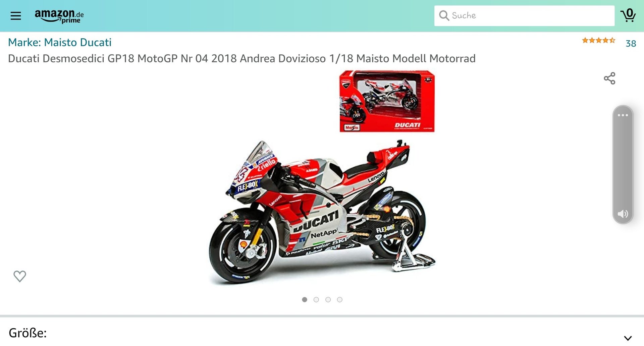
Task: Share this product via share icon
Action: pyautogui.click(x=609, y=78)
